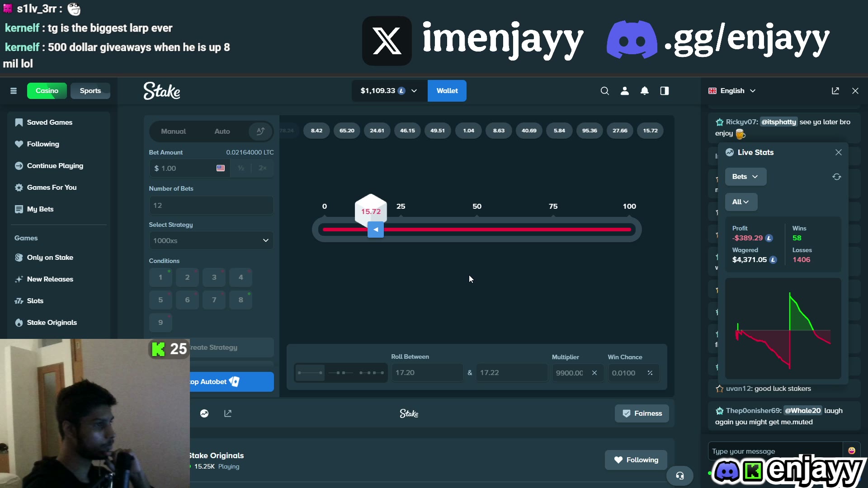Open Continue Playing
868x488 pixels.
(59, 166)
